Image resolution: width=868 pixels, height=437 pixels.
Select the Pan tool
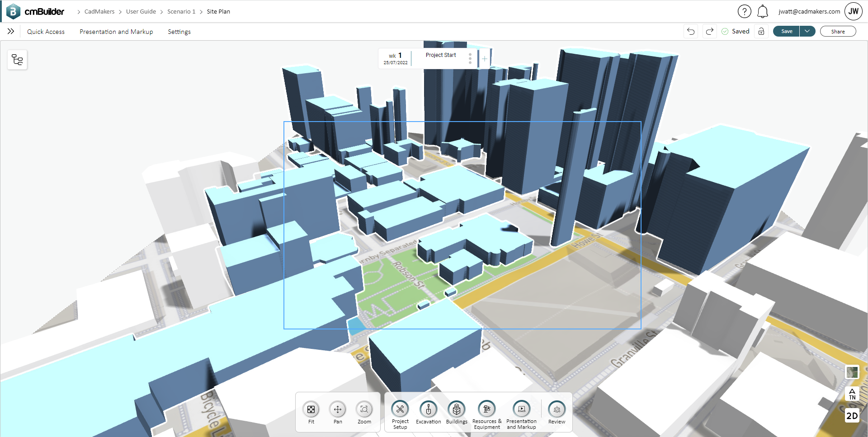338,412
